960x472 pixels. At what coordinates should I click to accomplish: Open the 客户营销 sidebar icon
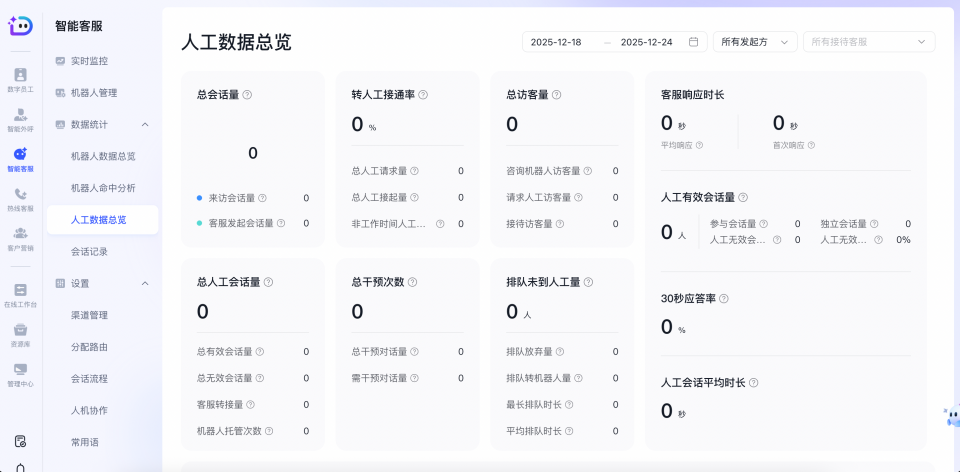click(x=20, y=237)
